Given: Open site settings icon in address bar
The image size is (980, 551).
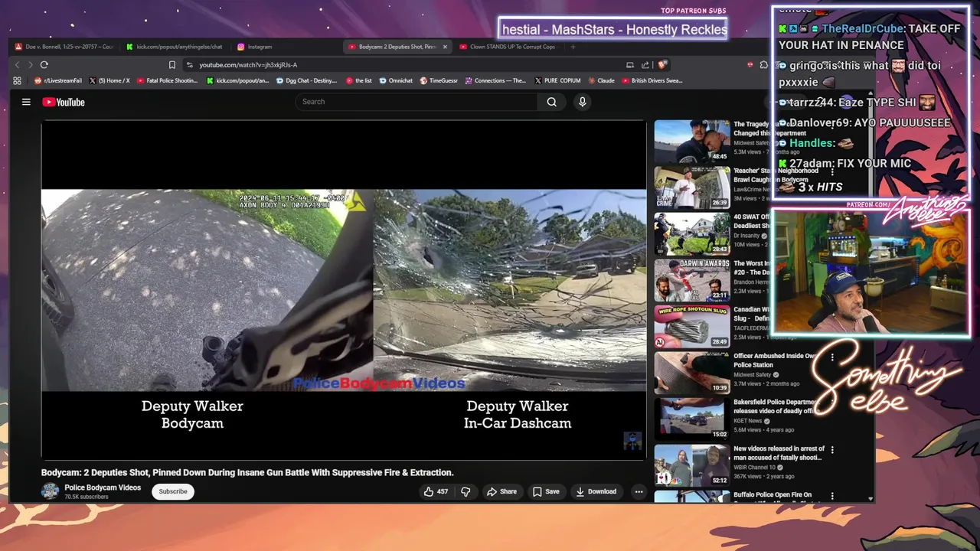Looking at the screenshot, I should coord(190,65).
